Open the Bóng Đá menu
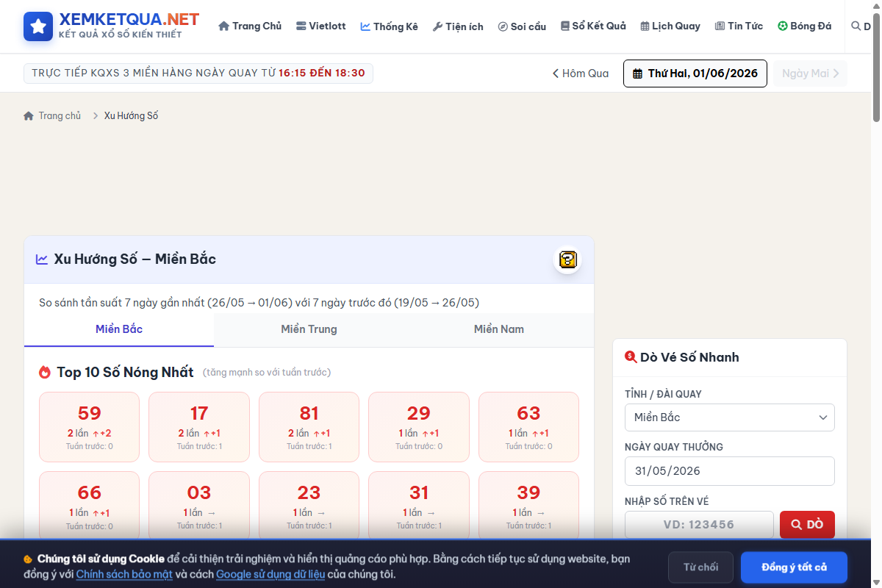The height and width of the screenshot is (588, 882). click(805, 26)
